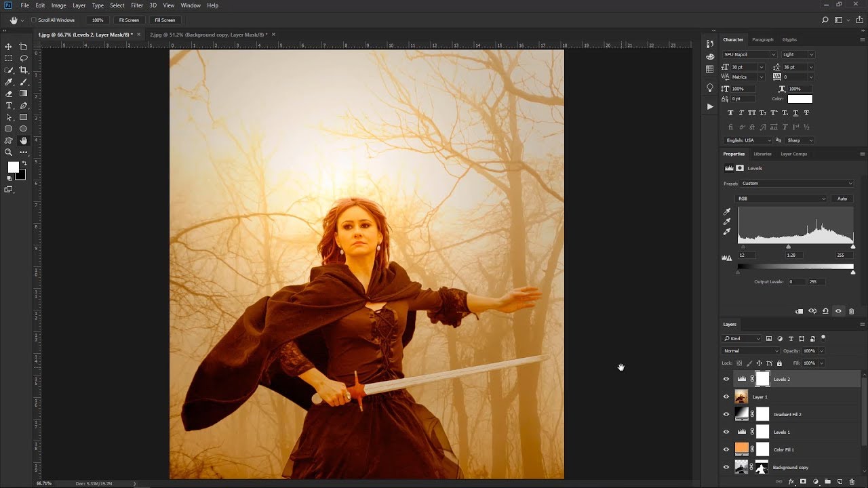Select the Lasso tool
The width and height of the screenshot is (868, 488).
pyautogui.click(x=24, y=58)
